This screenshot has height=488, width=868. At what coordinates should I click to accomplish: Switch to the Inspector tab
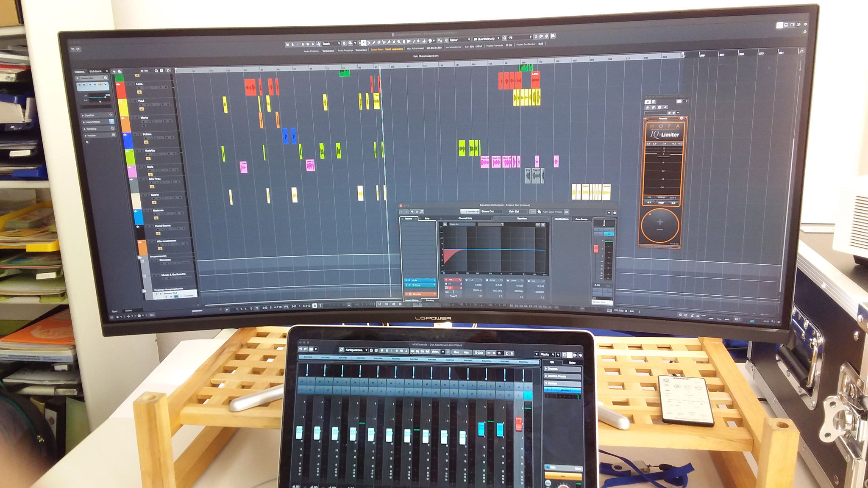(80, 72)
